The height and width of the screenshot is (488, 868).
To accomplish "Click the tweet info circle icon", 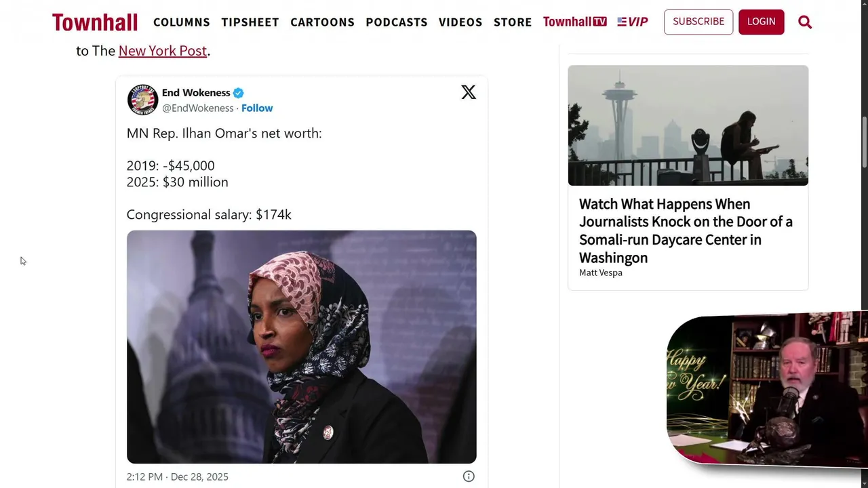I will [x=469, y=476].
